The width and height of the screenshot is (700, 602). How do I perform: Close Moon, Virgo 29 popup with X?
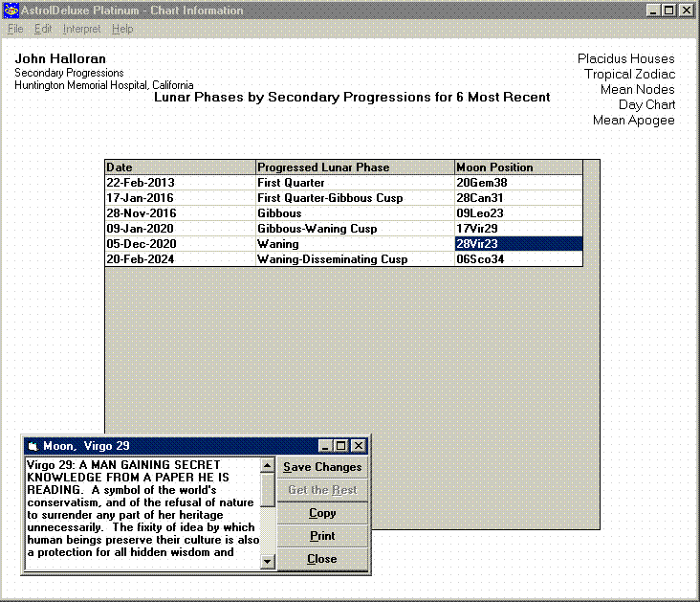(358, 446)
